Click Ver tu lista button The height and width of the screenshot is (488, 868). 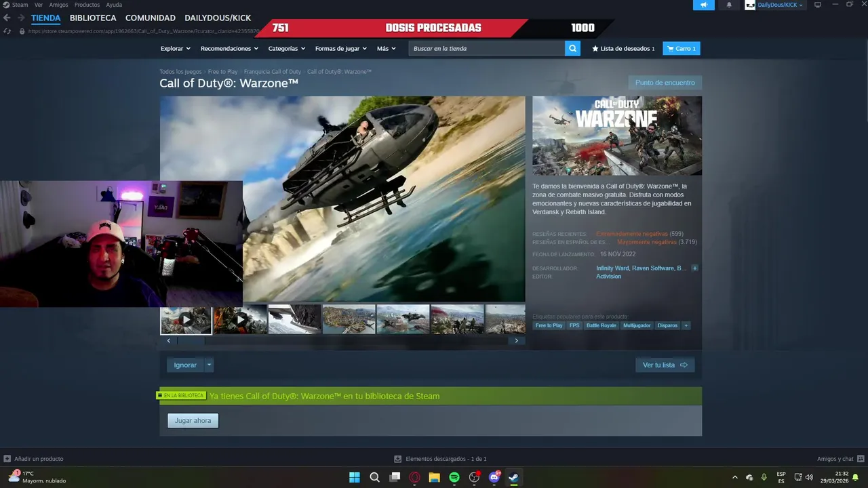click(x=665, y=365)
